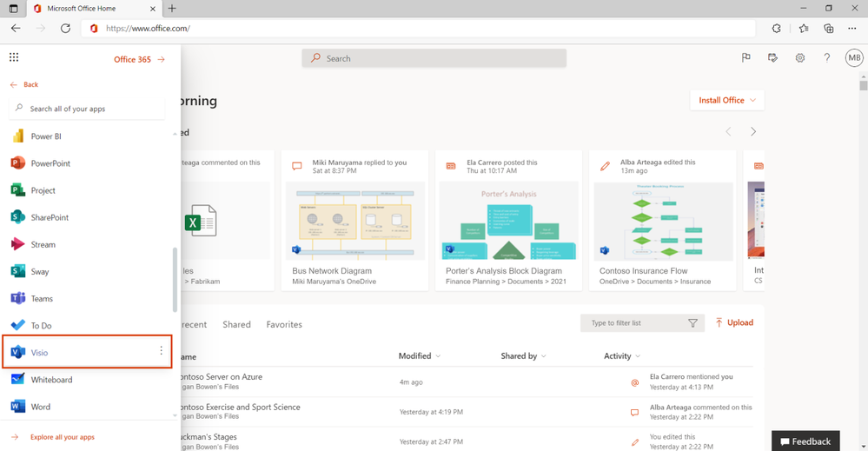Screen dimensions: 868x451
Task: Launch Word from the app list
Action: (41, 407)
